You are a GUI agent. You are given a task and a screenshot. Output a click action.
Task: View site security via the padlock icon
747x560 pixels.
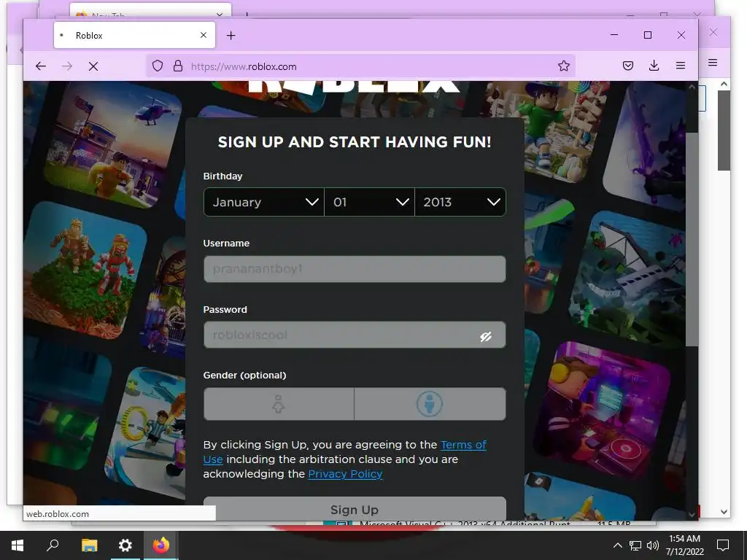(178, 66)
